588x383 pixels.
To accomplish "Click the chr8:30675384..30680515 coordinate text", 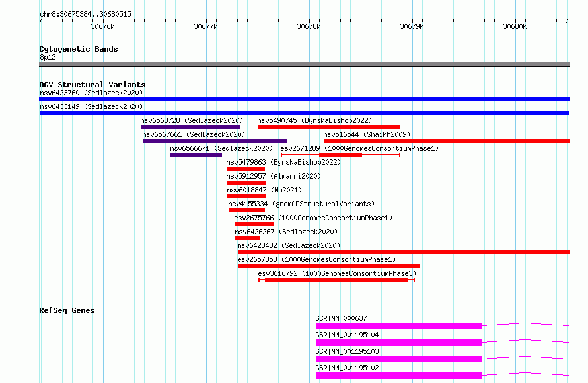I will [85, 15].
